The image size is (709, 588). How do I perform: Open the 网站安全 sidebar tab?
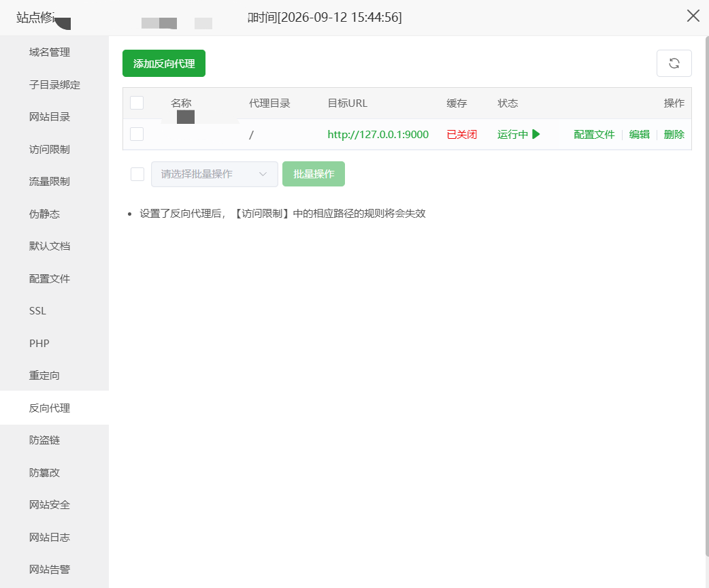(x=54, y=505)
